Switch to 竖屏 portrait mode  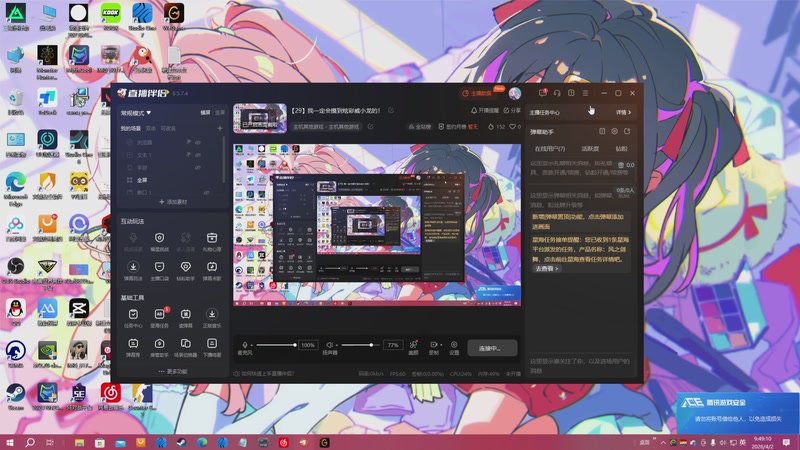pyautogui.click(x=220, y=113)
